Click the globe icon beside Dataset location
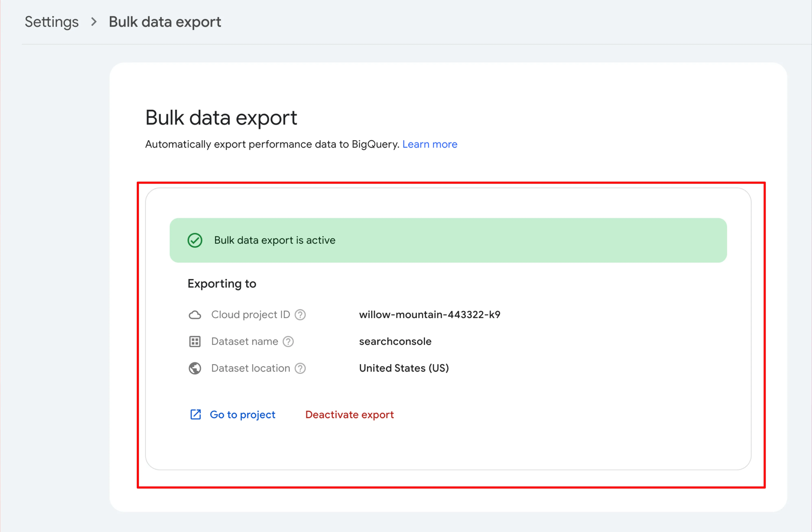The height and width of the screenshot is (532, 812). click(x=195, y=368)
